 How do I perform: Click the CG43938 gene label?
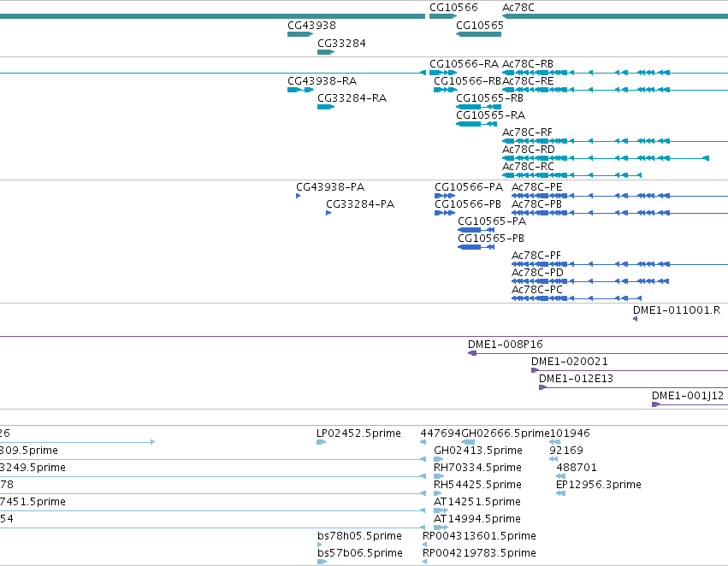click(311, 25)
